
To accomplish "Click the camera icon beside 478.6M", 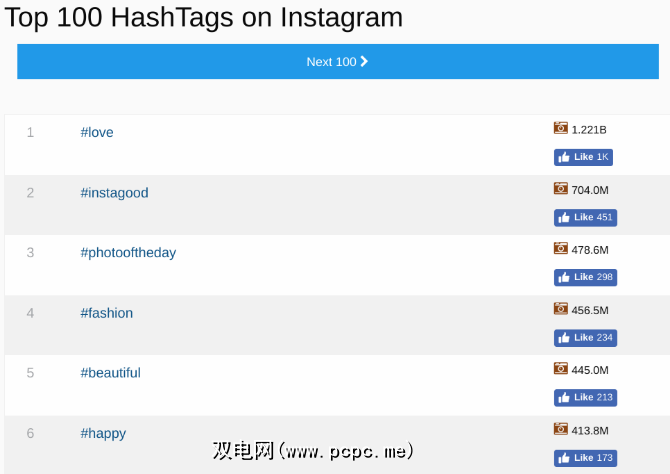I will click(x=561, y=248).
